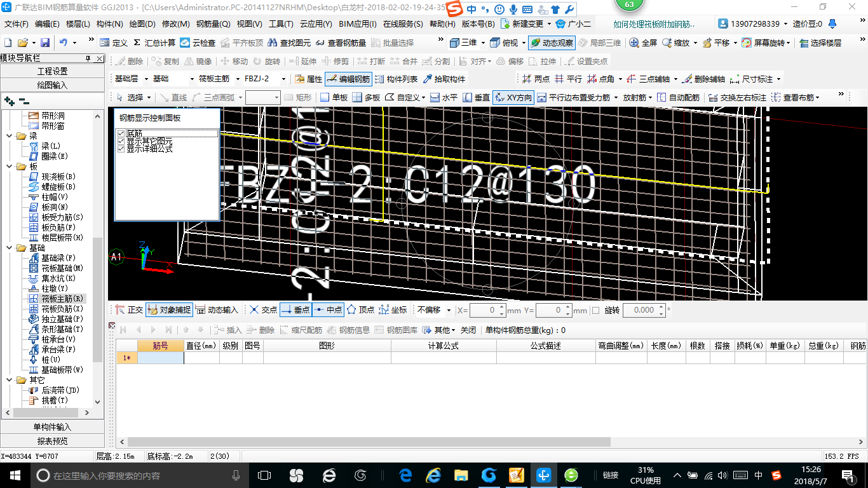Click horizontal scrollbar of rebar table

pyautogui.click(x=369, y=442)
